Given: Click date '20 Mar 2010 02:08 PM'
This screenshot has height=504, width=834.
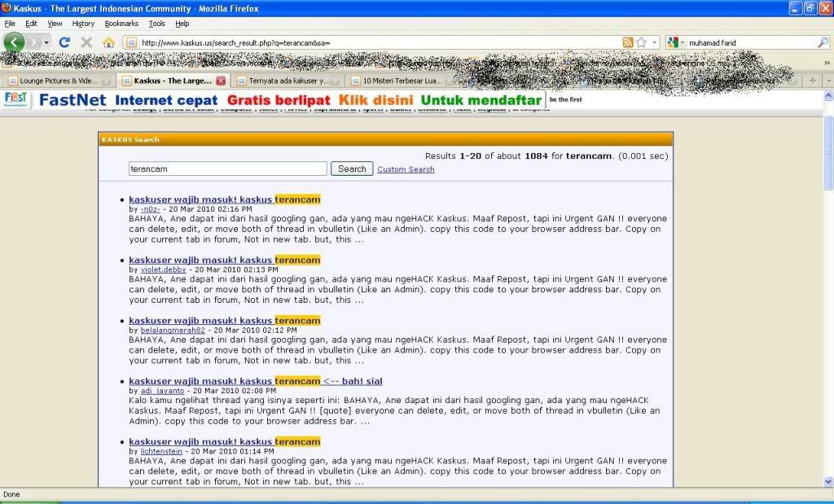Looking at the screenshot, I should point(235,392).
